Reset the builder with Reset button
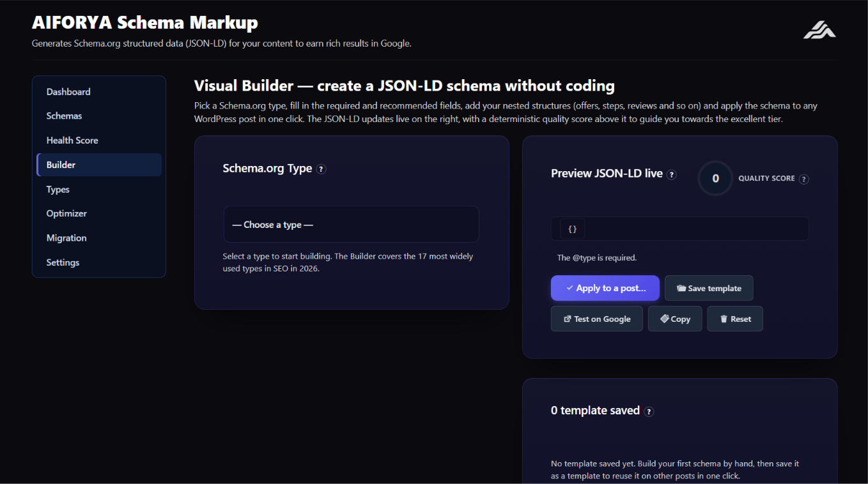 (x=735, y=319)
